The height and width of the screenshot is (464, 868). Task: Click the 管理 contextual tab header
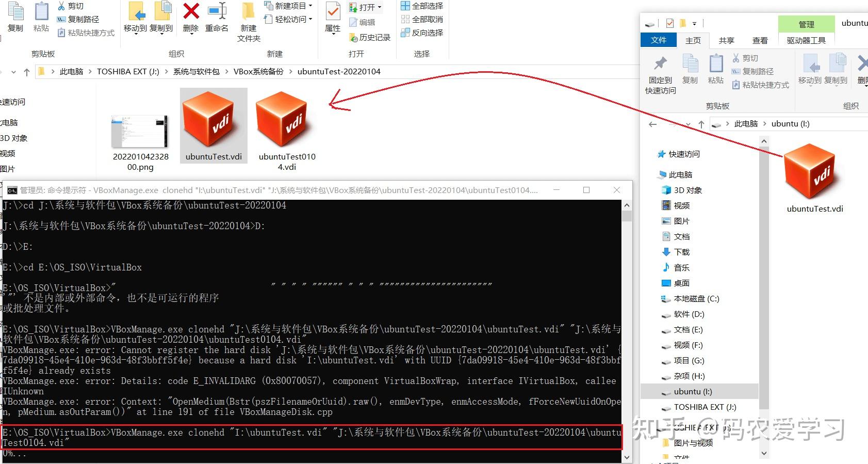coord(806,24)
